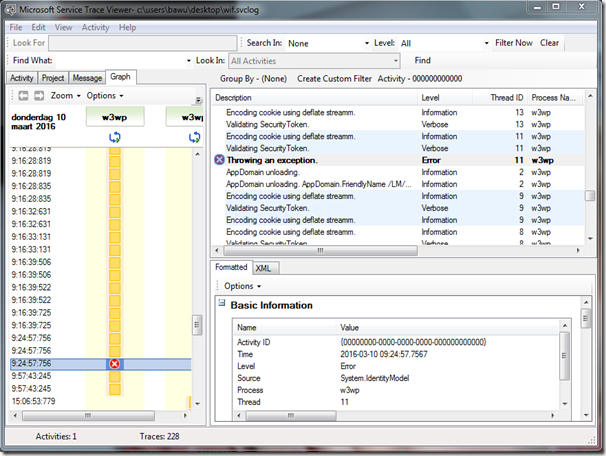
Task: Open the Help menu
Action: point(127,27)
